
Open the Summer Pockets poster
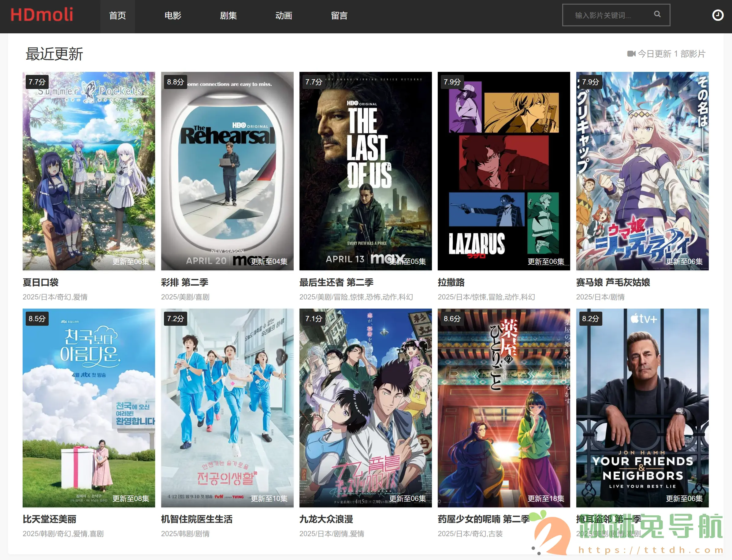tap(89, 171)
